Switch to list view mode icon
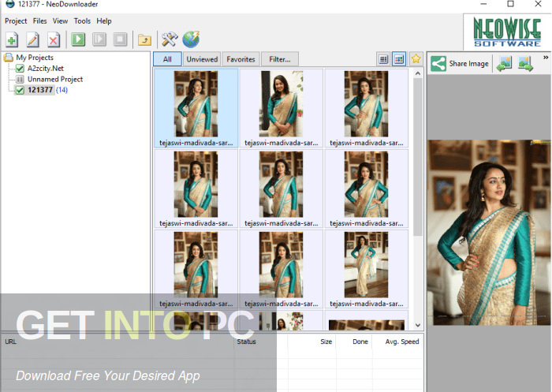Image resolution: width=552 pixels, height=392 pixels. pyautogui.click(x=383, y=59)
